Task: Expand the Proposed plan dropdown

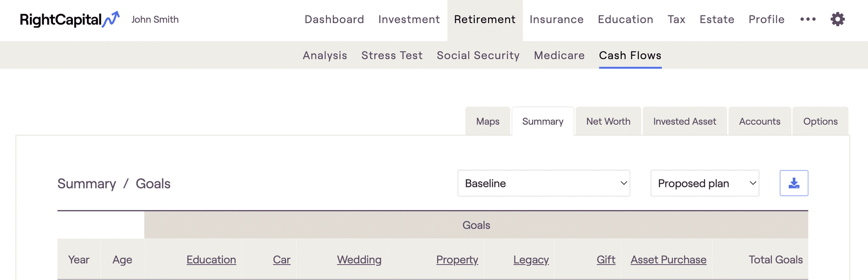Action: click(704, 183)
